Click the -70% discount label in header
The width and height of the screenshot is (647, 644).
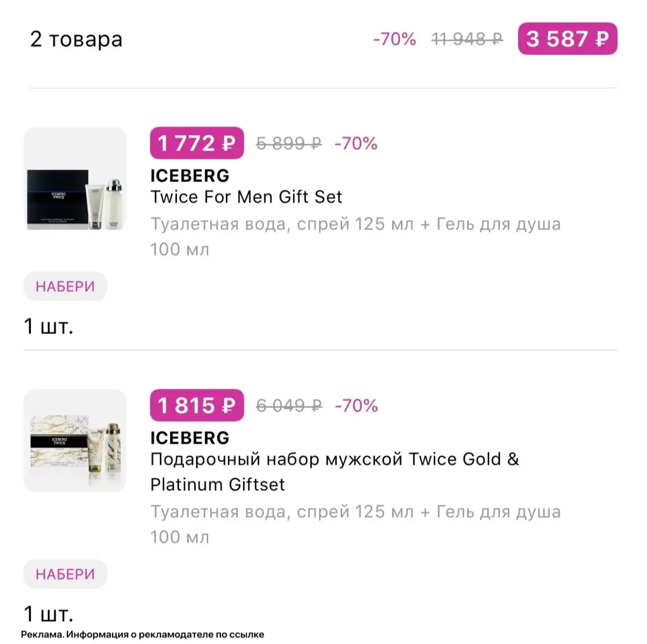coord(394,39)
